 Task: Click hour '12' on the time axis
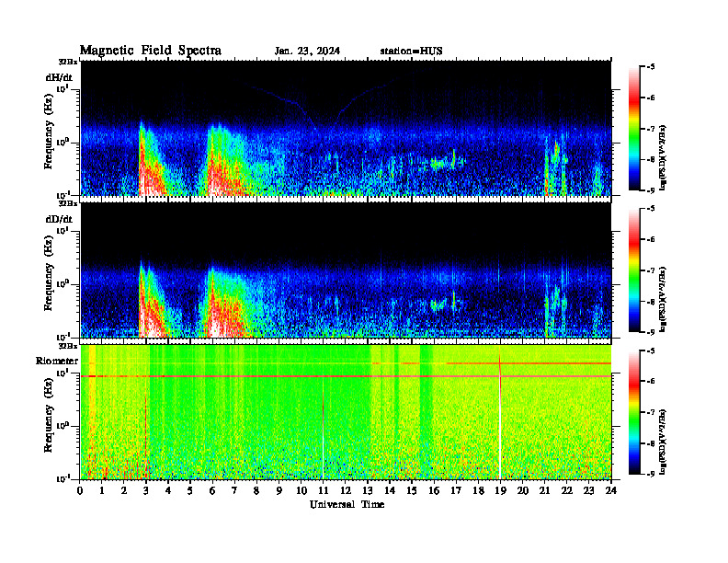(346, 490)
